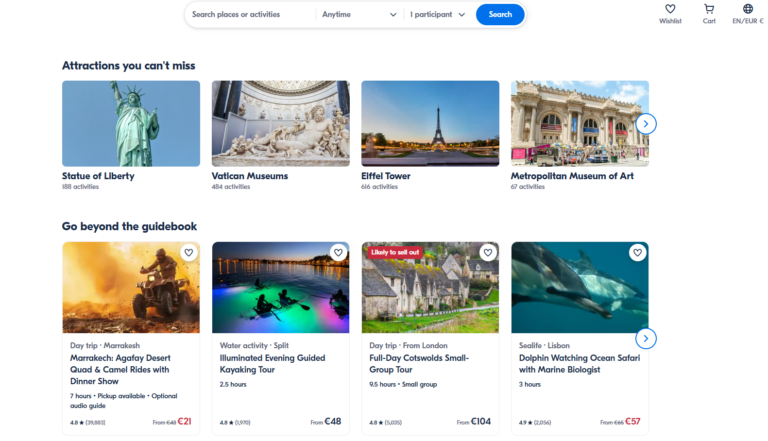Viewport: 768px width, 441px height.
Task: Click Attractions you can't miss heading
Action: (128, 66)
